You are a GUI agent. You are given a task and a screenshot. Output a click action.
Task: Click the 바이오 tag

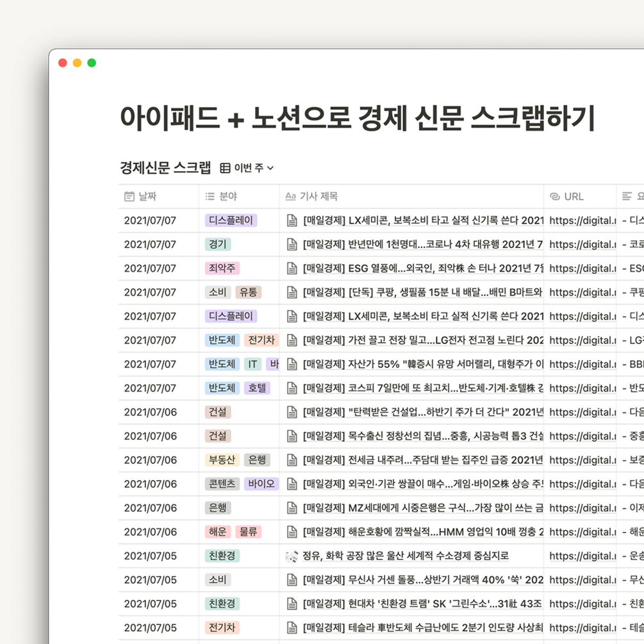(261, 483)
